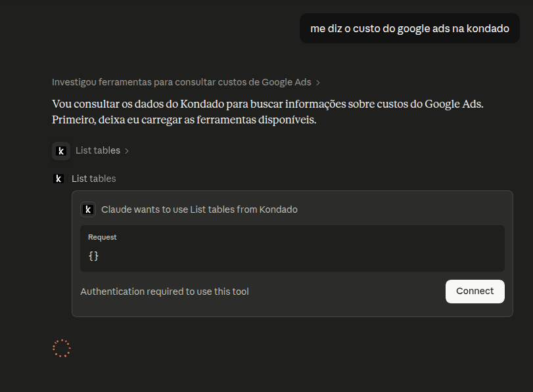533x392 pixels.
Task: Expand the 'Investigou ferramentas' thinking summary
Action: click(185, 82)
